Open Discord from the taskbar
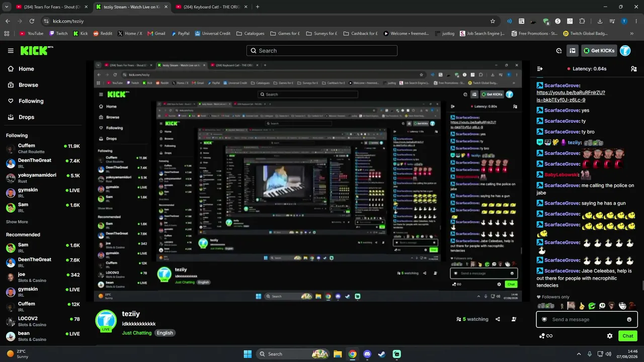The image size is (644, 362). coord(367,354)
